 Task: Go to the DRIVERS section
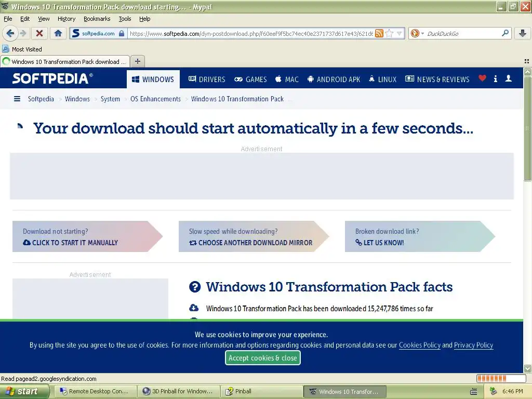pyautogui.click(x=207, y=79)
